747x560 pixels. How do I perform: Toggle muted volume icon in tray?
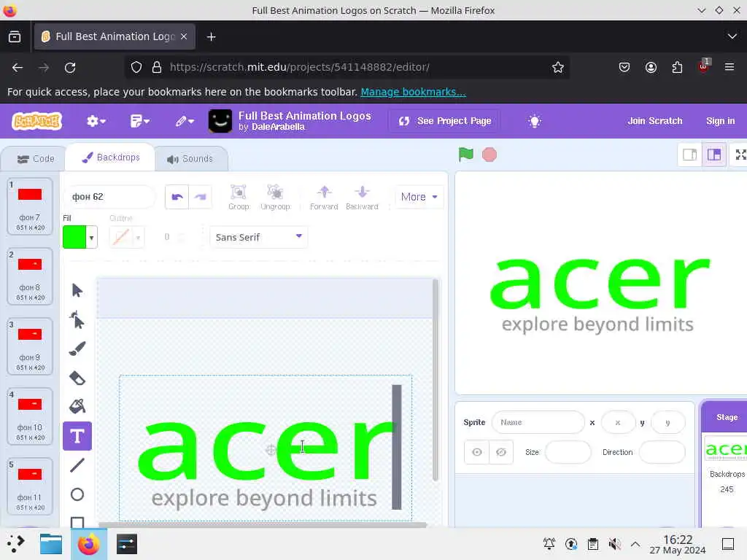pos(614,543)
